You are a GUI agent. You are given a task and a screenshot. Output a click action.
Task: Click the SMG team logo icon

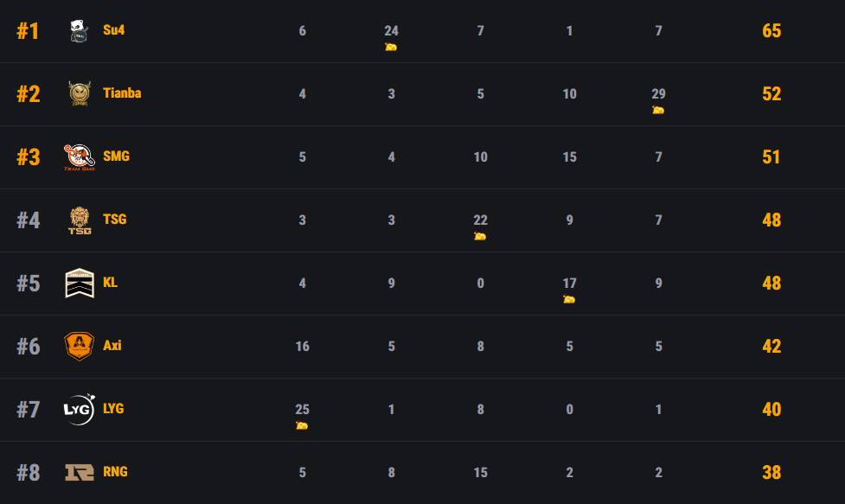tap(80, 156)
